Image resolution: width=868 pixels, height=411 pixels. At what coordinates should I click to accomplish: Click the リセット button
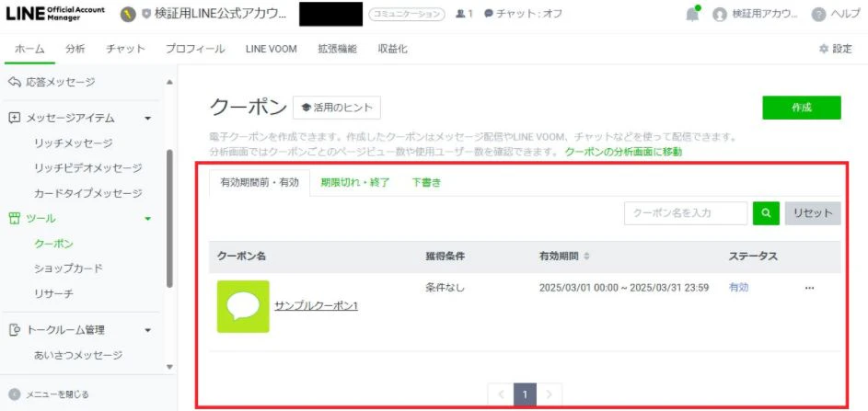pos(813,213)
